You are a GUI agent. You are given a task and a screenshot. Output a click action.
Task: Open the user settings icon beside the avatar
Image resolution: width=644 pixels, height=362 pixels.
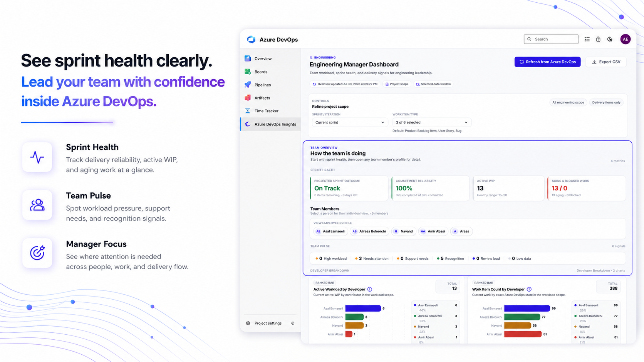pos(610,39)
